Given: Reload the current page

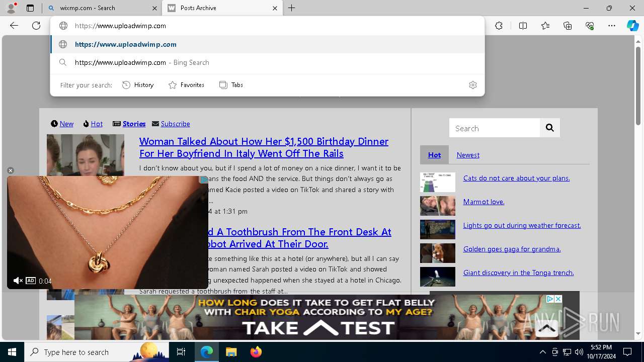Looking at the screenshot, I should point(36,26).
